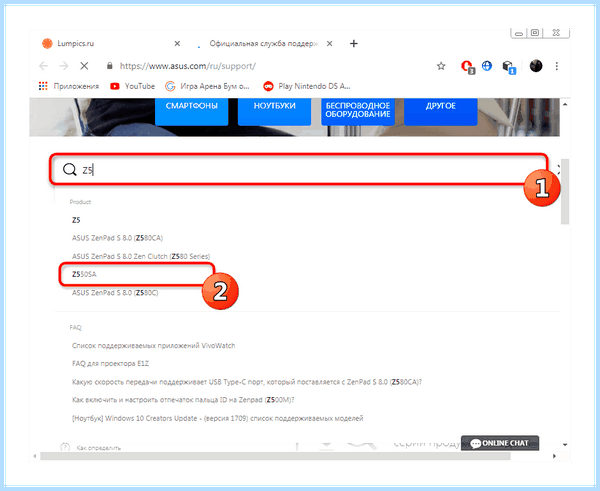Open the YouTube bookmark
Screen dimensions: 600x491
(x=132, y=86)
